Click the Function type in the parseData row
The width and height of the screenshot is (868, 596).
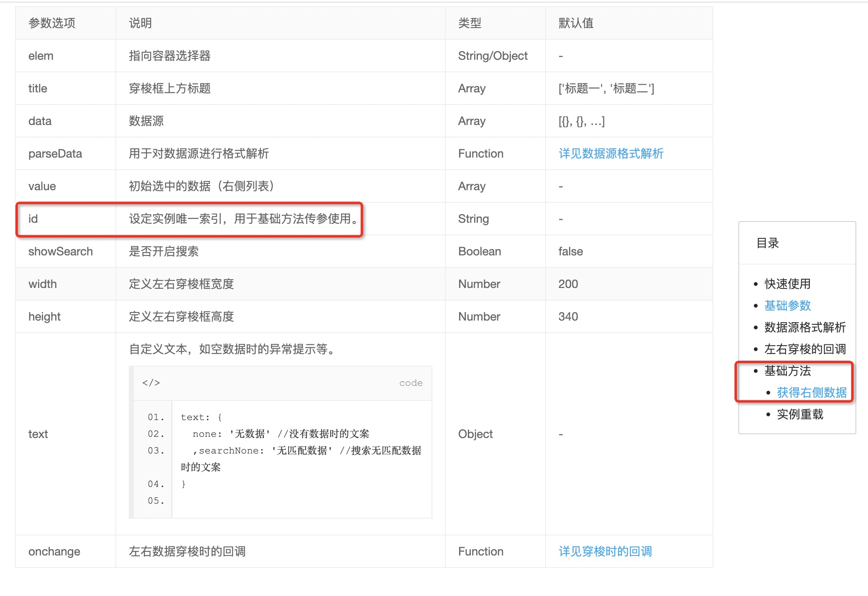coord(481,153)
